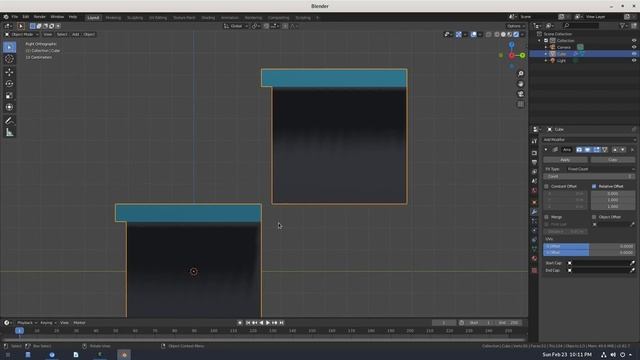
Task: Click the Blender logo menu icon
Action: [x=6, y=17]
